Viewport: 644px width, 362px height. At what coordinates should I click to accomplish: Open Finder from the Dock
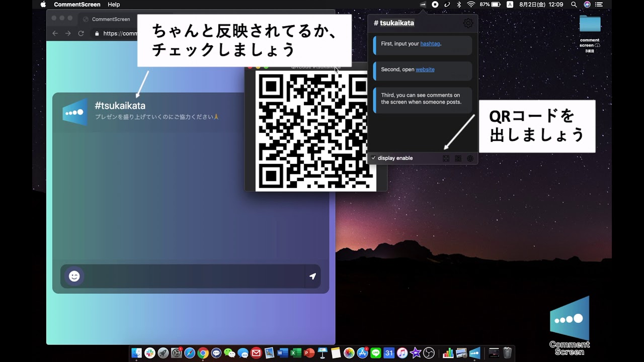136,353
